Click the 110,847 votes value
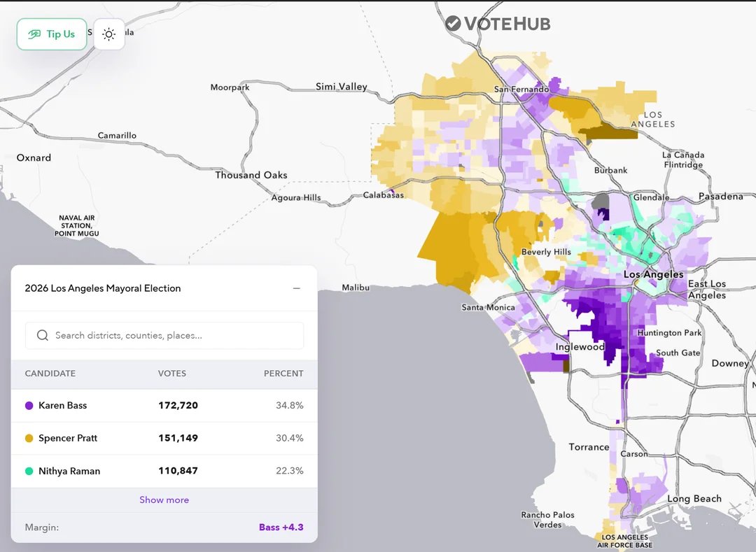The height and width of the screenshot is (552, 756). (x=178, y=471)
